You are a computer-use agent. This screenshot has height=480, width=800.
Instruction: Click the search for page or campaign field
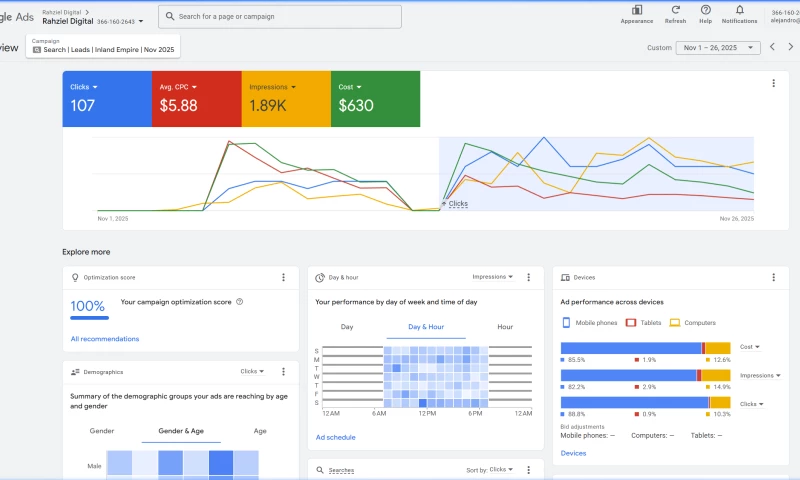point(280,17)
